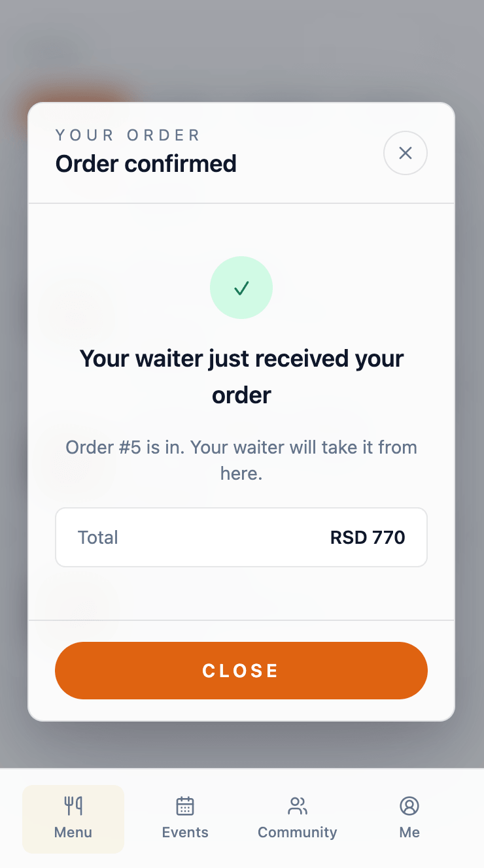484x868 pixels.
Task: Tap the calendar Events icon
Action: [185, 806]
